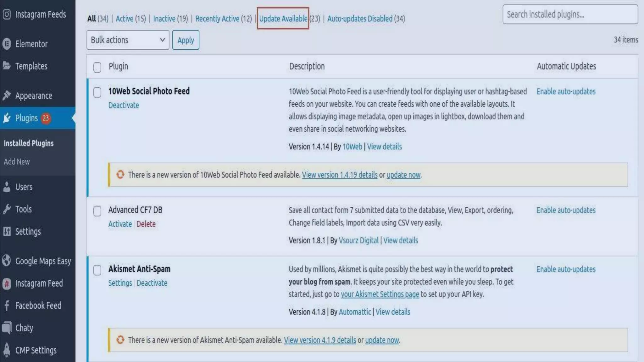Open Tools via wrench icon
This screenshot has height=362, width=644.
7,209
